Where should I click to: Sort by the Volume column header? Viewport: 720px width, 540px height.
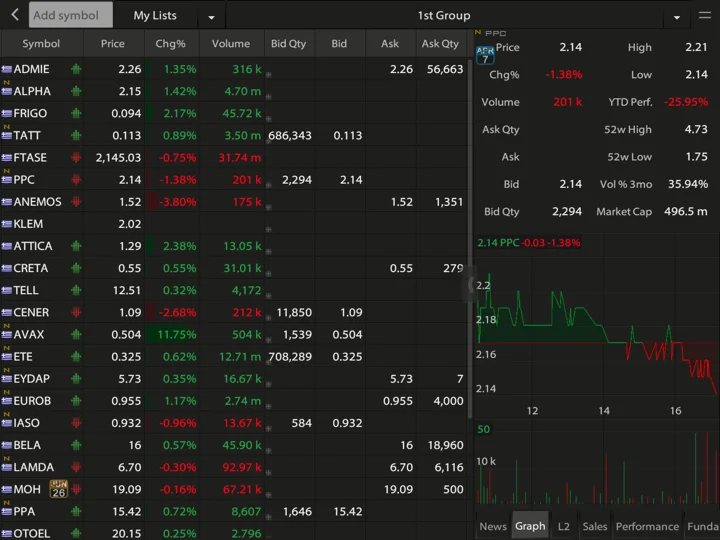(231, 44)
